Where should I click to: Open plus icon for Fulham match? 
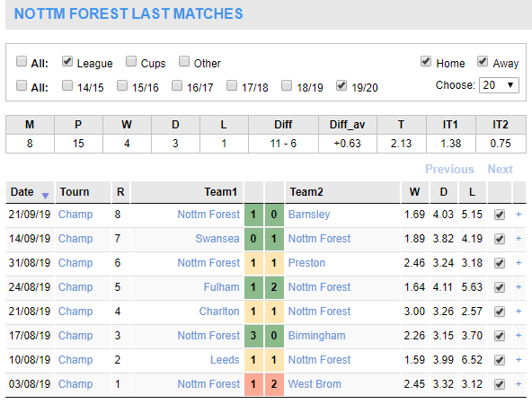(x=519, y=287)
